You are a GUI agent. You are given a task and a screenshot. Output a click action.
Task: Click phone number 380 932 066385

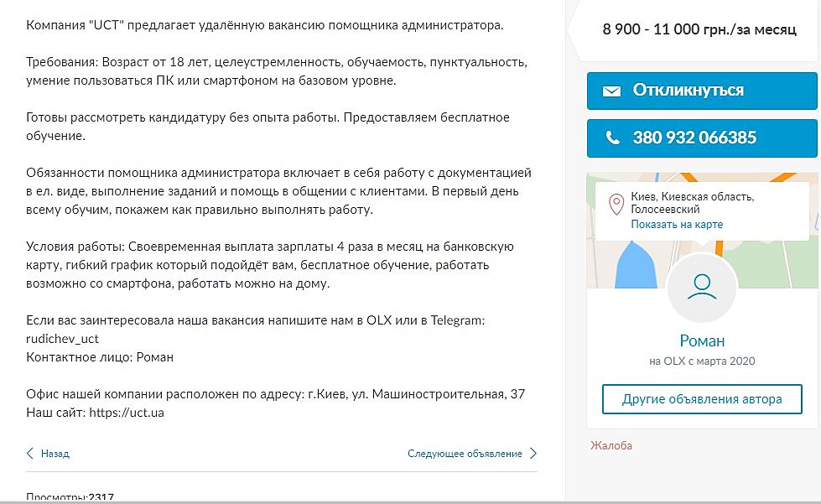[694, 138]
